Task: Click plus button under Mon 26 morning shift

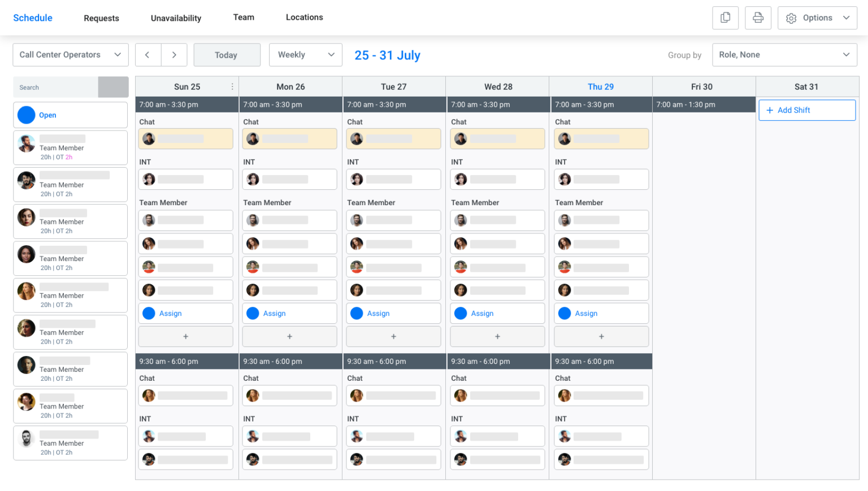Action: tap(289, 336)
